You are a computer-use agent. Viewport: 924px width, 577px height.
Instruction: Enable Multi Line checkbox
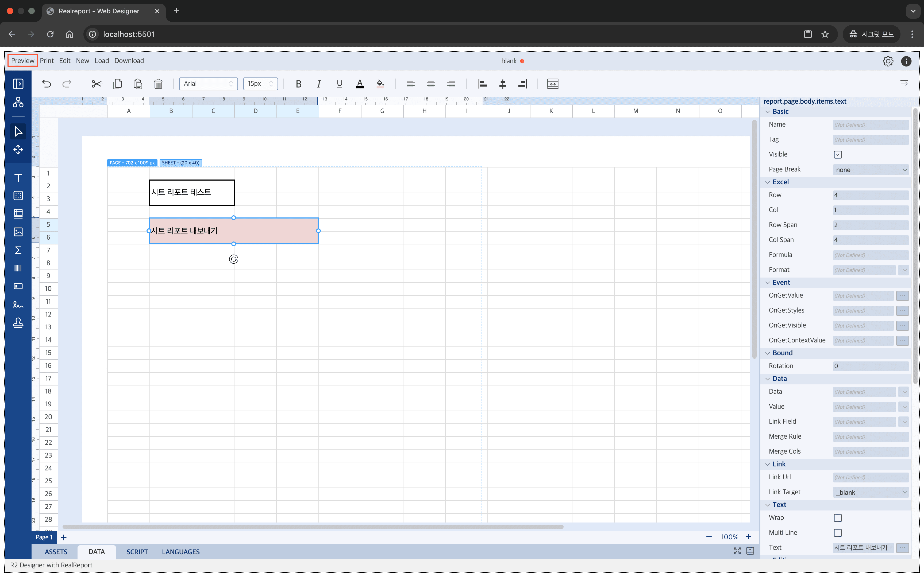(837, 532)
